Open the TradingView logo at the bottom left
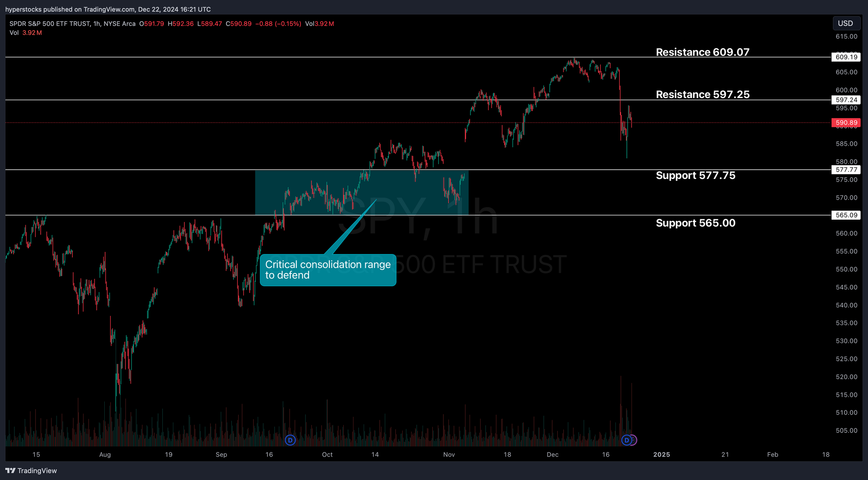Screen dimensions: 868x480 click(x=31, y=471)
